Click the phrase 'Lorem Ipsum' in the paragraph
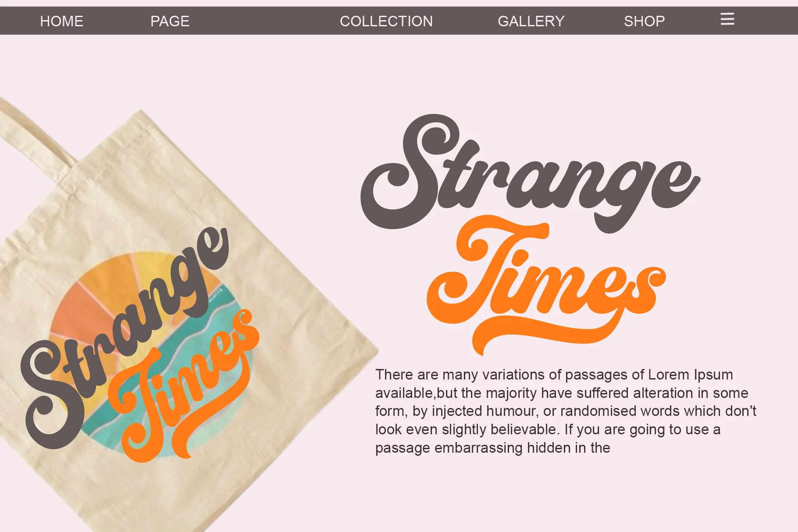Image resolution: width=798 pixels, height=532 pixels. click(x=691, y=375)
